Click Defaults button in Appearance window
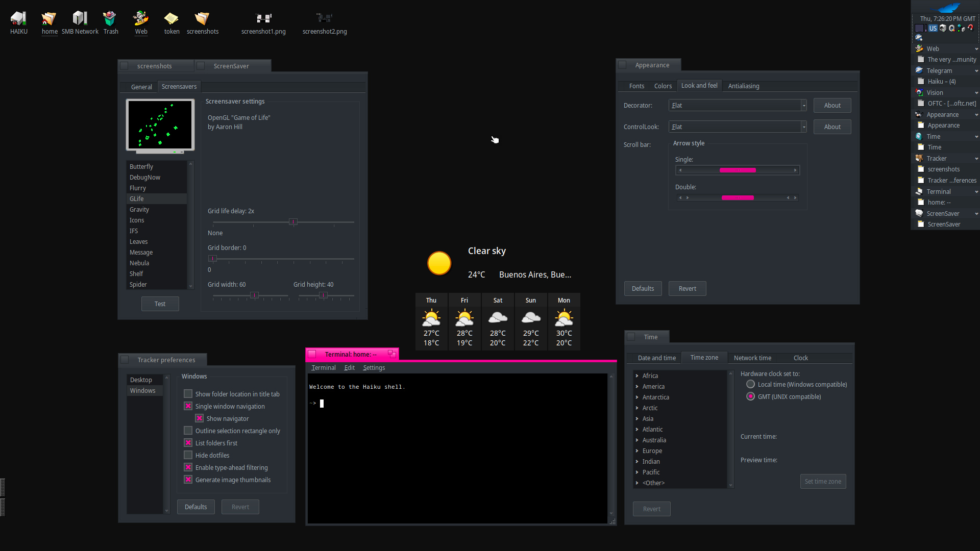Screen dimensions: 980x551 (643, 288)
